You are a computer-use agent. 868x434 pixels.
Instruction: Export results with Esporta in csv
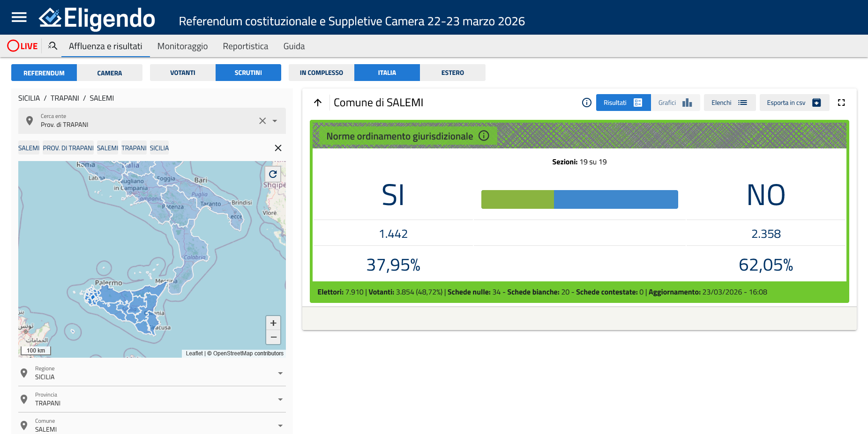coord(794,103)
